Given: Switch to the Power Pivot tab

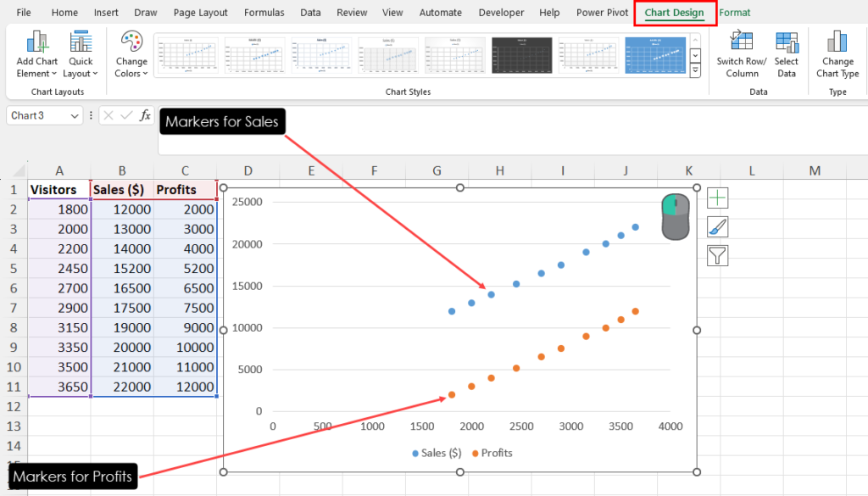Looking at the screenshot, I should pos(603,12).
